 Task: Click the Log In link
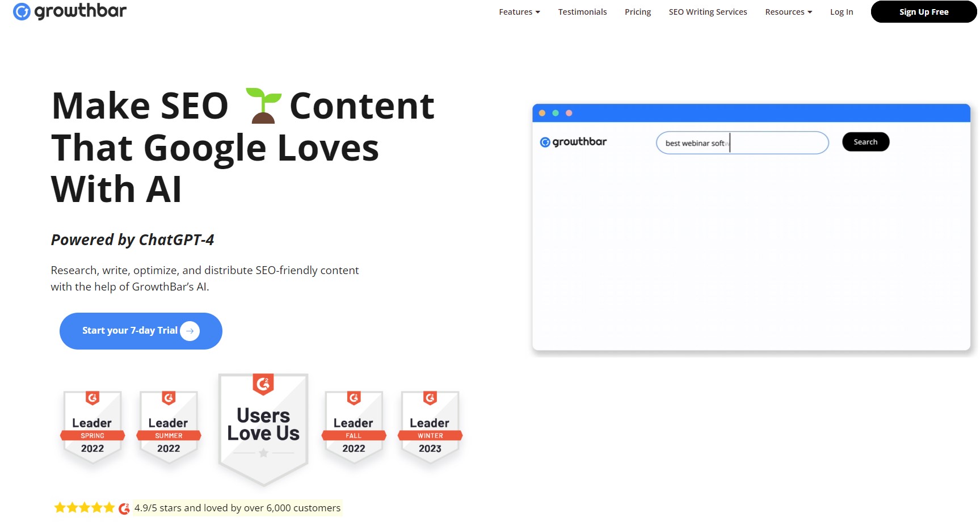[842, 12]
